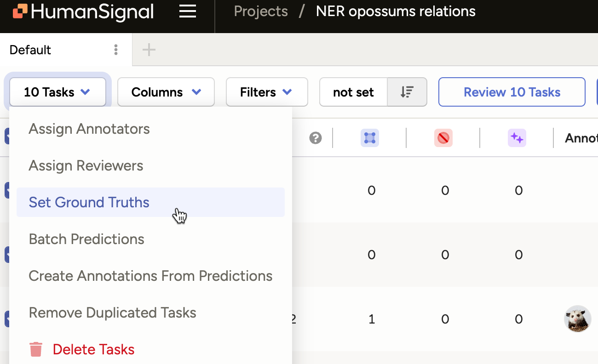Select Assign Annotators from the menu

[x=89, y=129]
